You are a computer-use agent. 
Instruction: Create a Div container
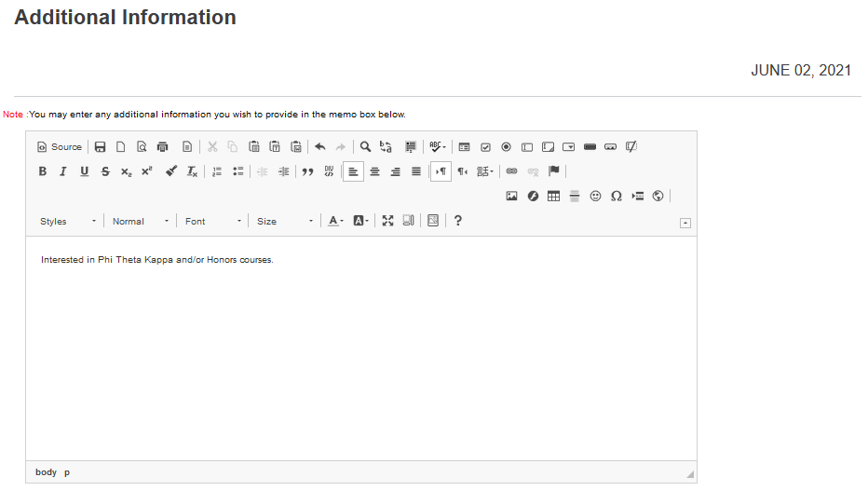pos(329,171)
